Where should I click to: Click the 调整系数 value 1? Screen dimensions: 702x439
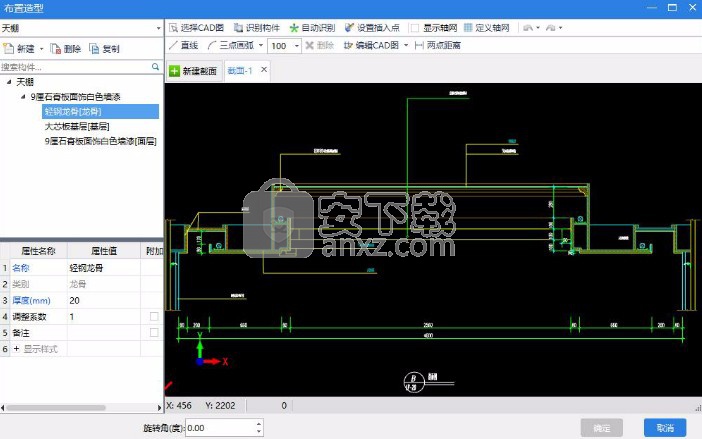tap(104, 316)
